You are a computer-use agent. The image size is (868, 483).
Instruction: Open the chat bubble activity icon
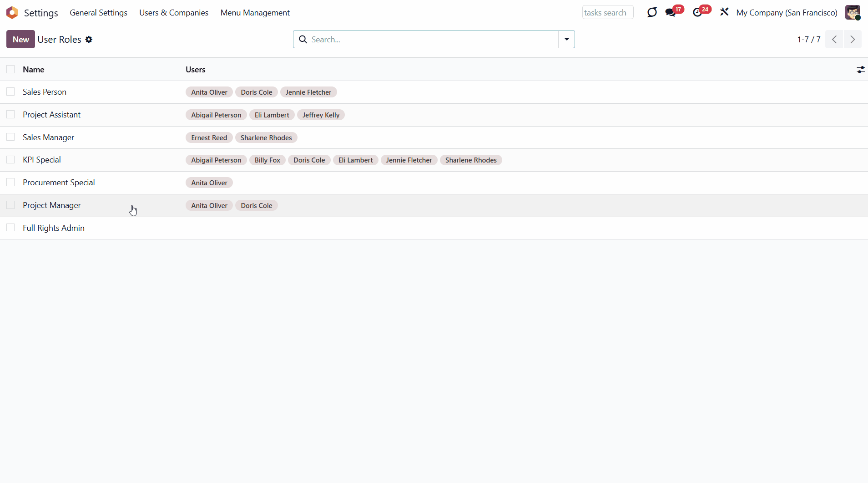pos(651,12)
